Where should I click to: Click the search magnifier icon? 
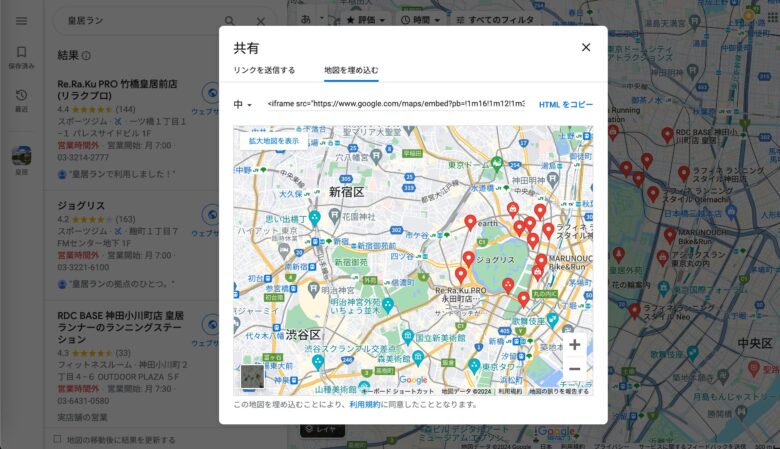[229, 21]
